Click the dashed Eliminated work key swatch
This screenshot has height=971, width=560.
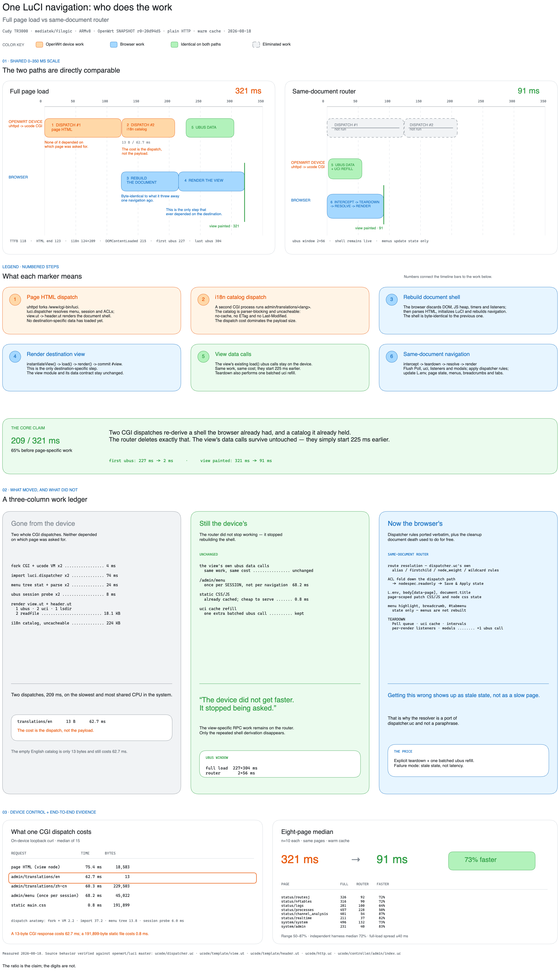256,45
